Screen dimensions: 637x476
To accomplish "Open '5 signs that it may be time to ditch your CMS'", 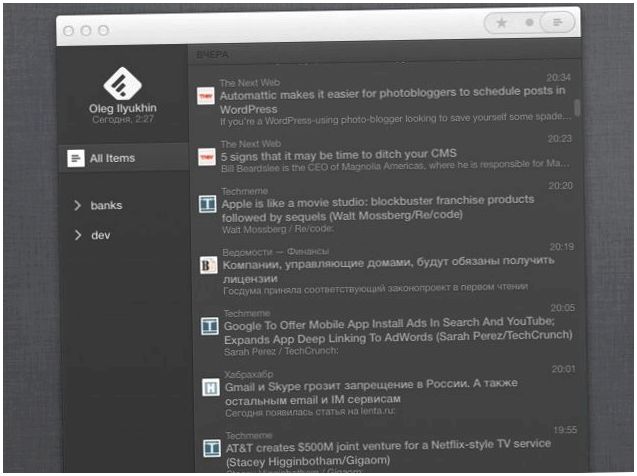I will pyautogui.click(x=339, y=155).
